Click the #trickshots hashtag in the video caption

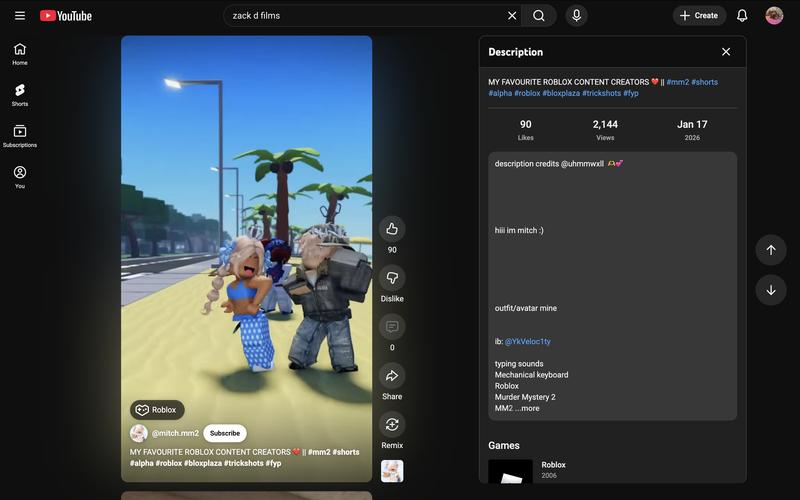[244, 463]
